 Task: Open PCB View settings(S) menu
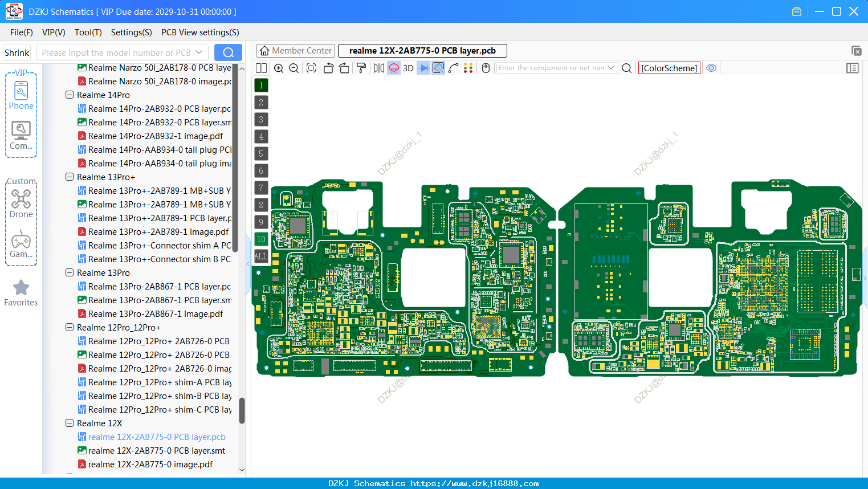[x=200, y=32]
